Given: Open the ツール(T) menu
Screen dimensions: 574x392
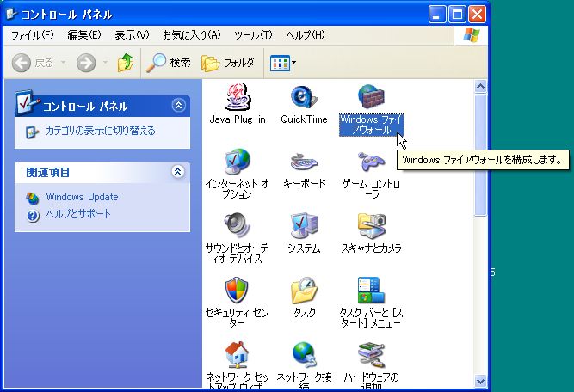Looking at the screenshot, I should [x=253, y=35].
